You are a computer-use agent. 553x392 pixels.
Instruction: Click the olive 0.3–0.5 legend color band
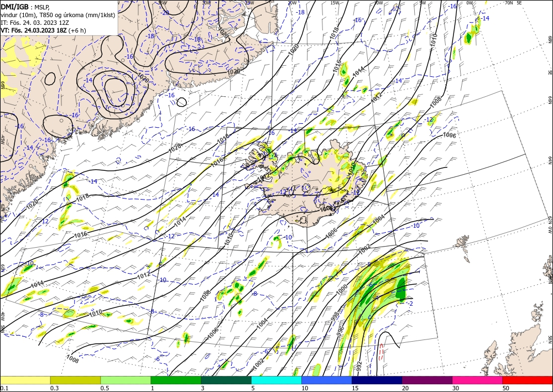coord(75,380)
